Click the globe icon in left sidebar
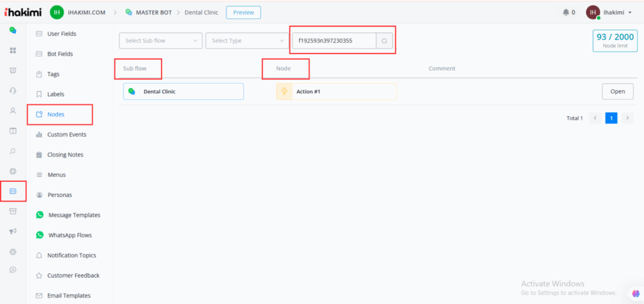This screenshot has width=644, height=304. tap(13, 171)
